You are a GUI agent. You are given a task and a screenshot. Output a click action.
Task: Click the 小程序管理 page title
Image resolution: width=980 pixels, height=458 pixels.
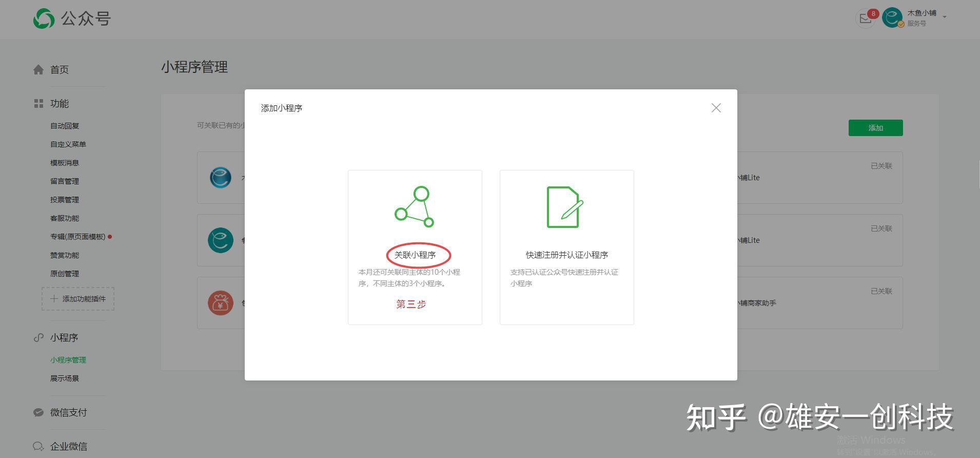194,67
